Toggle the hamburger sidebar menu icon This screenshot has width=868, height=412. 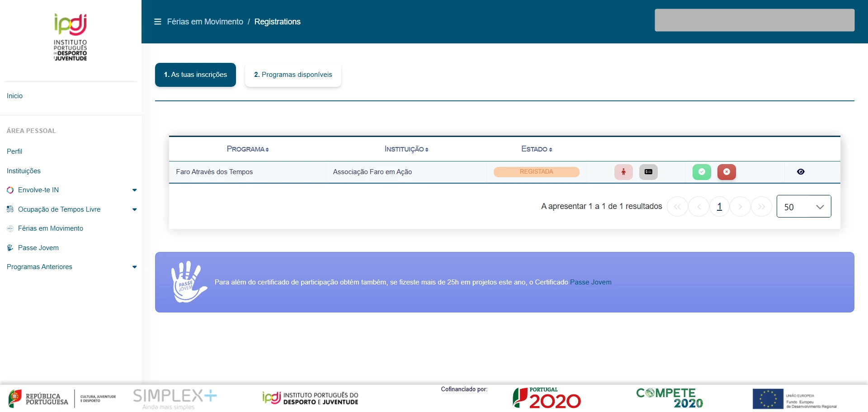coord(158,22)
